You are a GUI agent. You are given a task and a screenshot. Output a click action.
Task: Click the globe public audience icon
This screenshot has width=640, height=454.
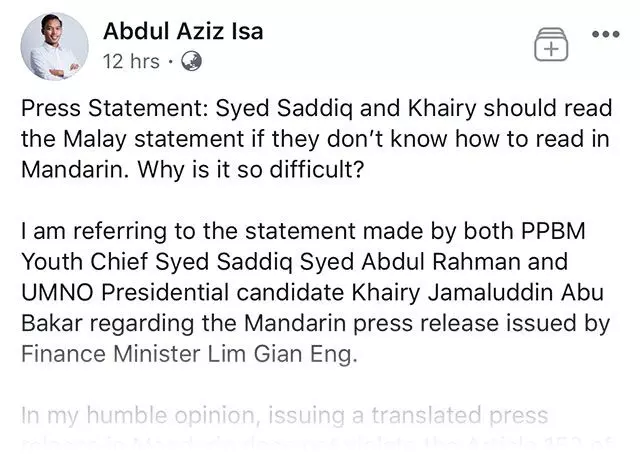tap(191, 61)
